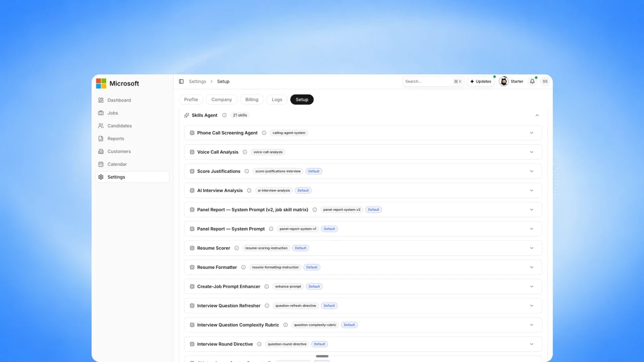
Task: Click the Microsoft logo in the sidebar
Action: pos(101,83)
